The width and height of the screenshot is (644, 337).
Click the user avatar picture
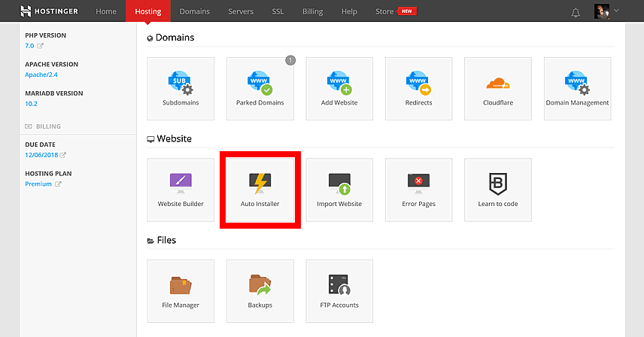pos(602,11)
